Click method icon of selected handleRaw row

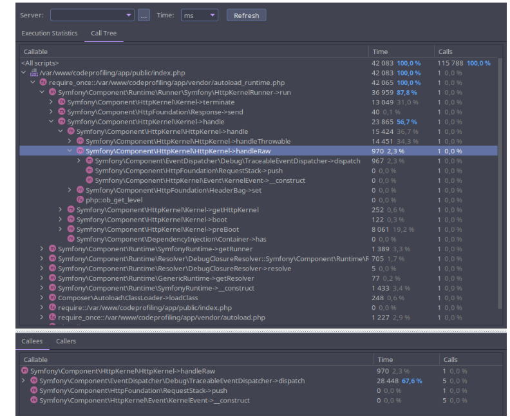pyautogui.click(x=80, y=151)
